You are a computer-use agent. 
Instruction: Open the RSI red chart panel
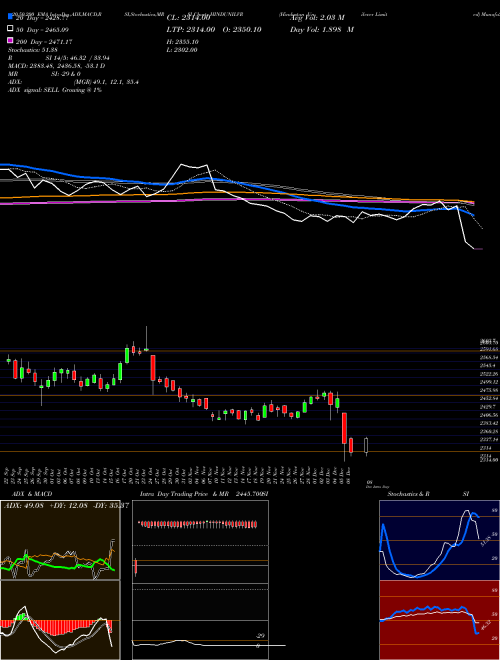click(x=439, y=620)
